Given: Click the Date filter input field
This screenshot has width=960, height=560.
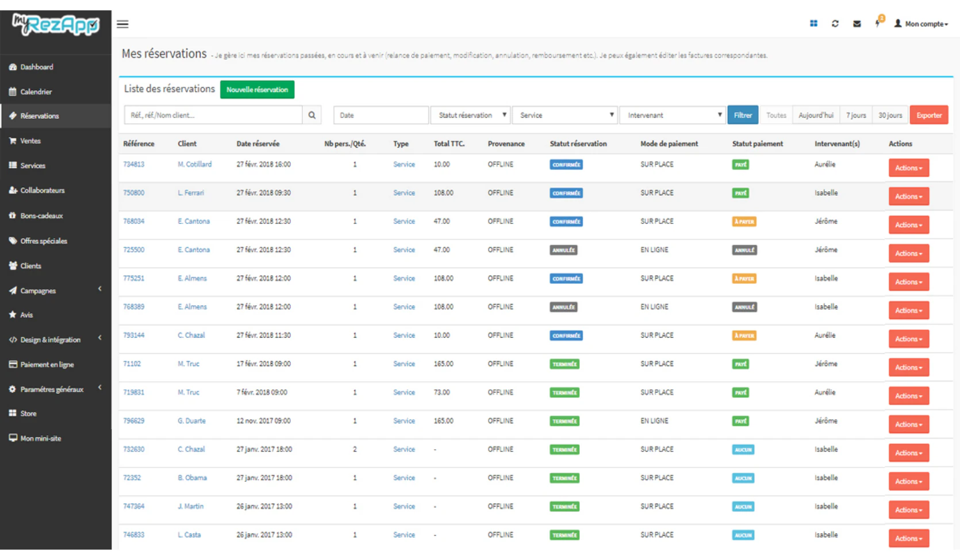Looking at the screenshot, I should click(x=381, y=115).
